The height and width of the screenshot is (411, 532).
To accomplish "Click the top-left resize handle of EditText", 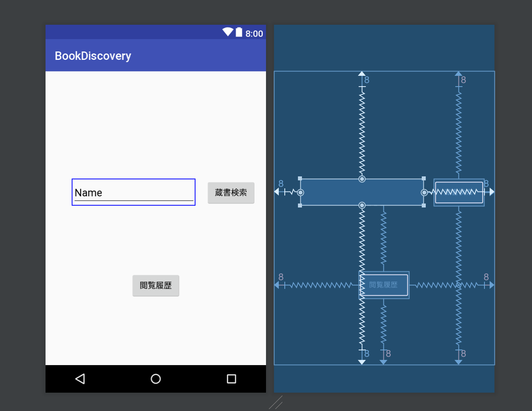I will point(300,178).
